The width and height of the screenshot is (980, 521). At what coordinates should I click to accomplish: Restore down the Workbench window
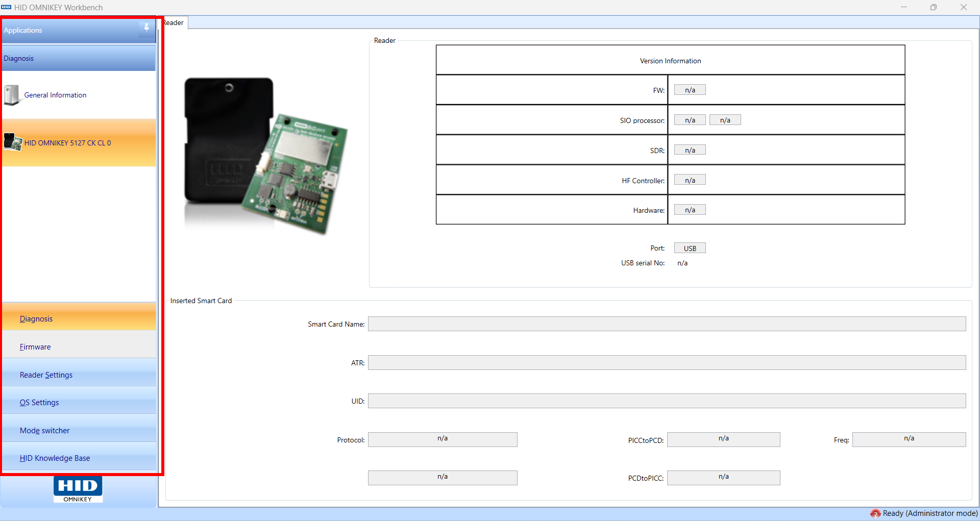pyautogui.click(x=934, y=7)
